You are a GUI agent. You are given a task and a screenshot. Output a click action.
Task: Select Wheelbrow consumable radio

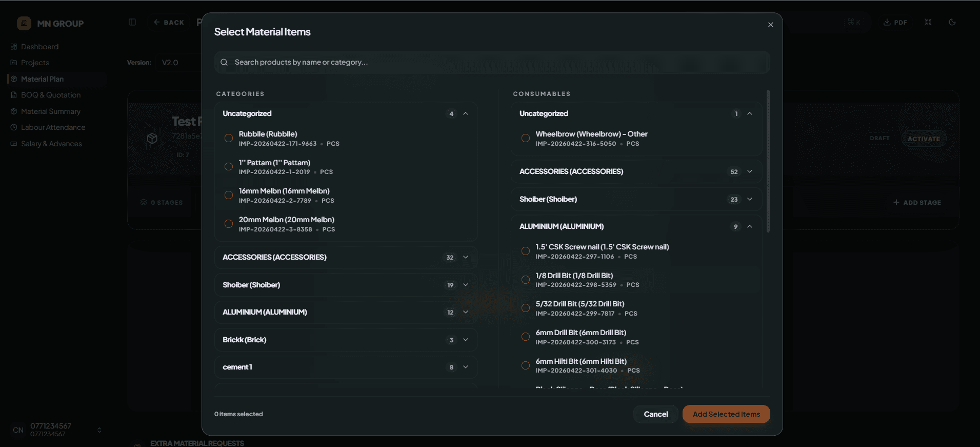[x=526, y=138]
